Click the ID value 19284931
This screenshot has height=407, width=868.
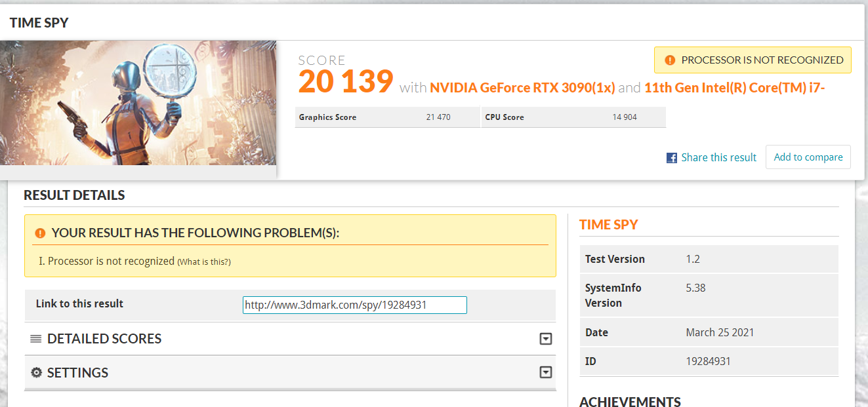pyautogui.click(x=708, y=361)
